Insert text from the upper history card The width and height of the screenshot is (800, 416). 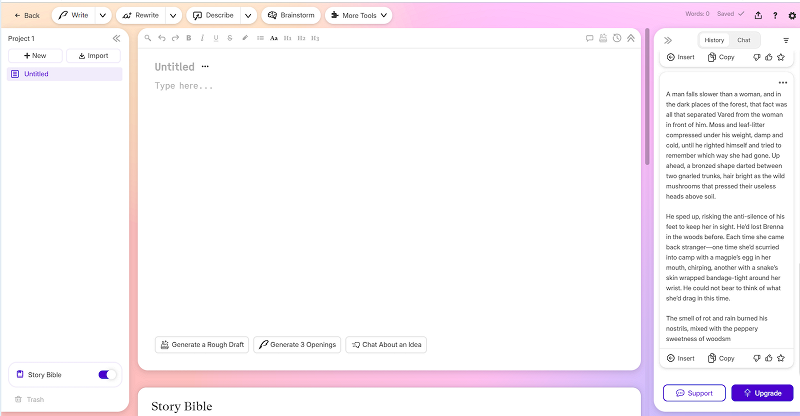coord(681,57)
